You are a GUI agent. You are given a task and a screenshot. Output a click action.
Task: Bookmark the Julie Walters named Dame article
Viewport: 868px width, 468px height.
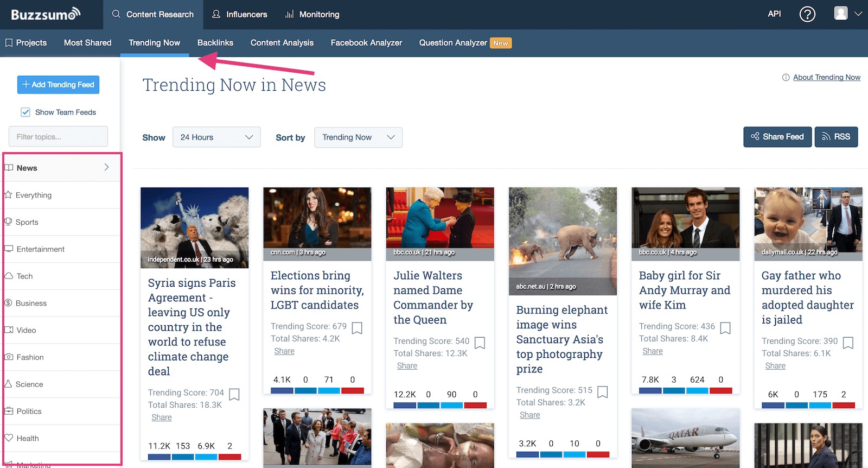point(480,343)
